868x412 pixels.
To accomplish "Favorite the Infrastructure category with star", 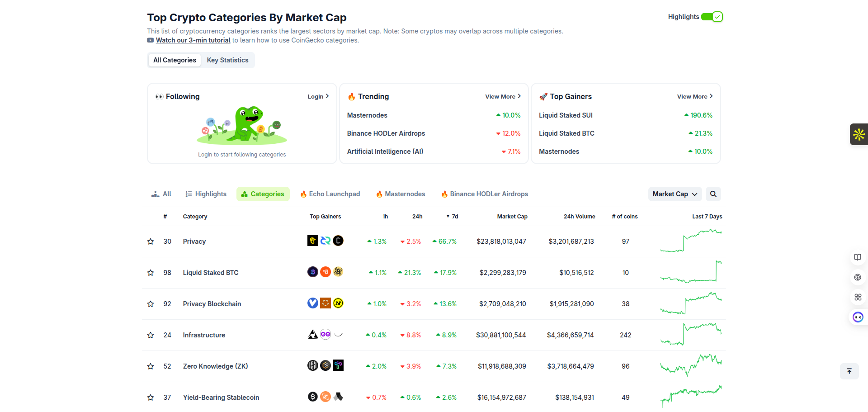I will 151,335.
